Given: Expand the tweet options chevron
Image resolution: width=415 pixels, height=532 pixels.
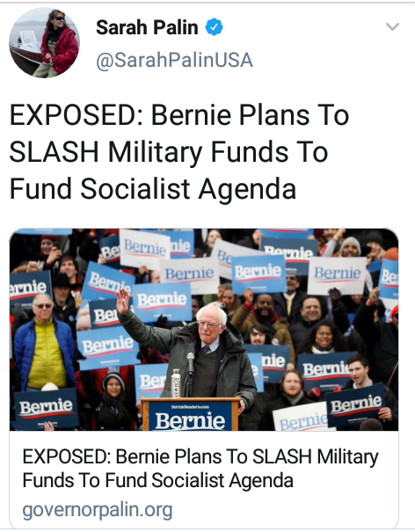Looking at the screenshot, I should [392, 26].
